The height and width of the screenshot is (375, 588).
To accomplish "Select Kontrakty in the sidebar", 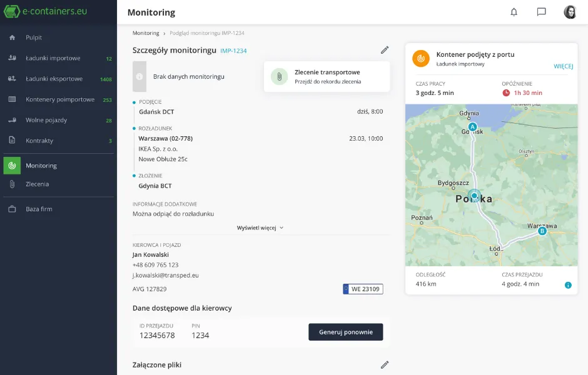I will [x=39, y=141].
